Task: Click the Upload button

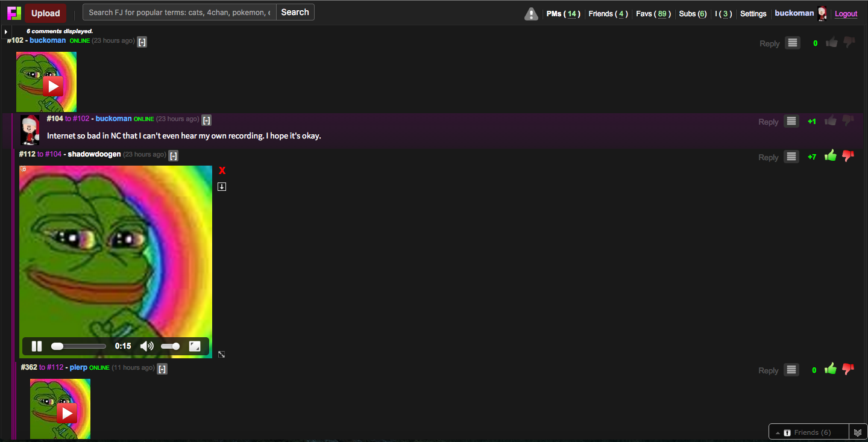Action: (x=46, y=13)
